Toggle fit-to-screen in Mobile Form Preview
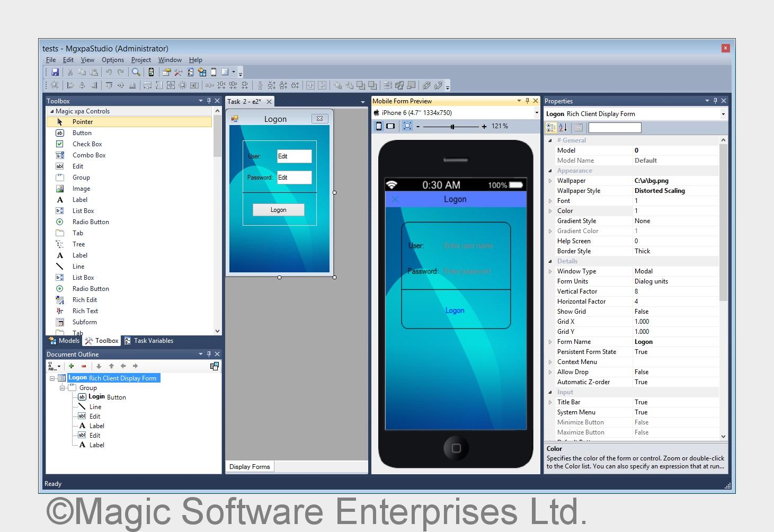774x532 pixels. [407, 126]
